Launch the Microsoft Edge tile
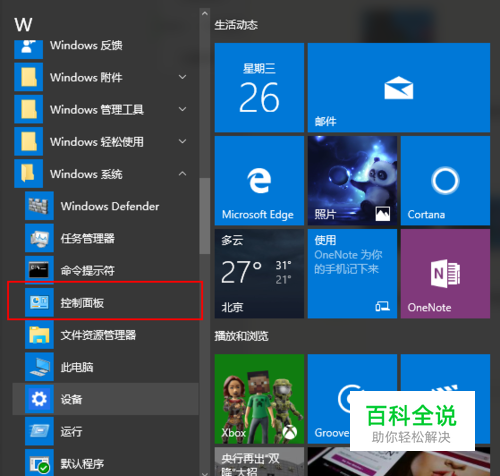The height and width of the screenshot is (476, 500). click(x=259, y=181)
